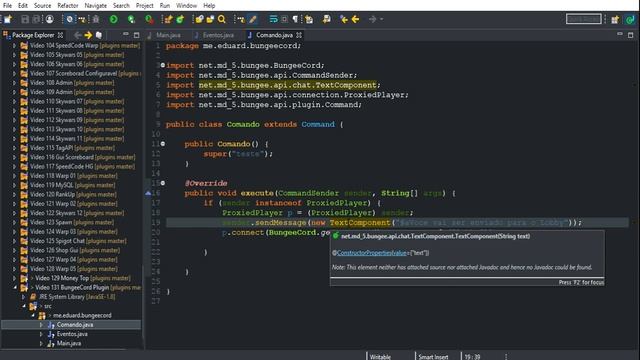Click the New Java Class icon
The image size is (640, 360).
pyautogui.click(x=180, y=19)
